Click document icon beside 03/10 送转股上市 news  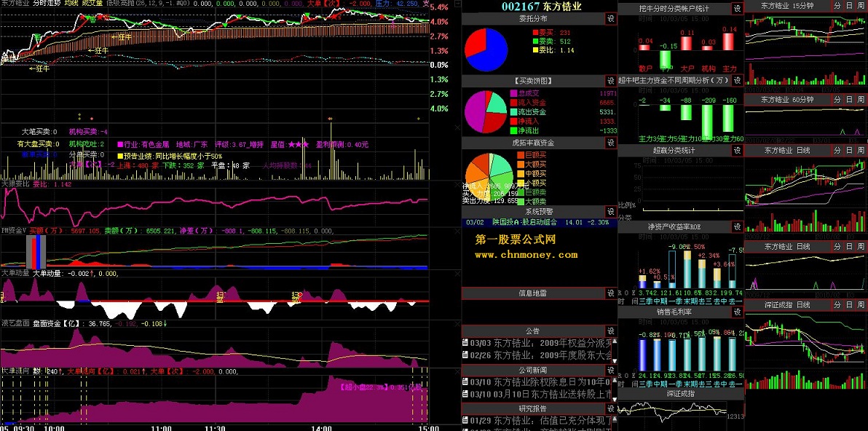coord(465,394)
